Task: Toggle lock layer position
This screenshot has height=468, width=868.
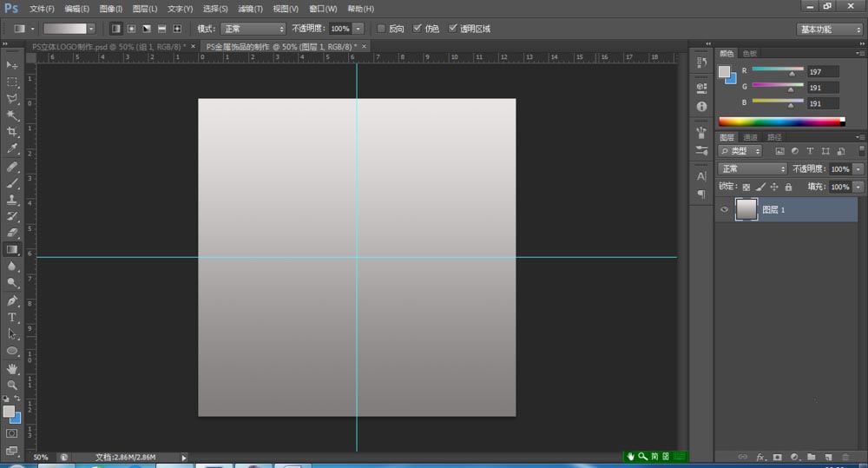Action: click(x=774, y=188)
